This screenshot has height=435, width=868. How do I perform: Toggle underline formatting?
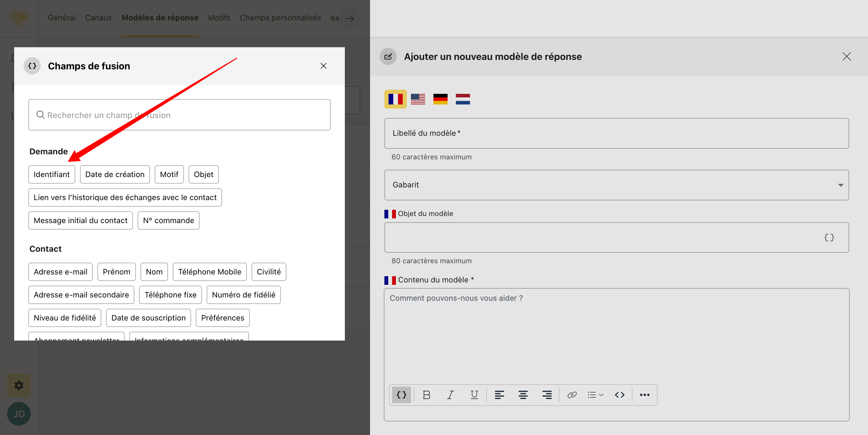[474, 395]
